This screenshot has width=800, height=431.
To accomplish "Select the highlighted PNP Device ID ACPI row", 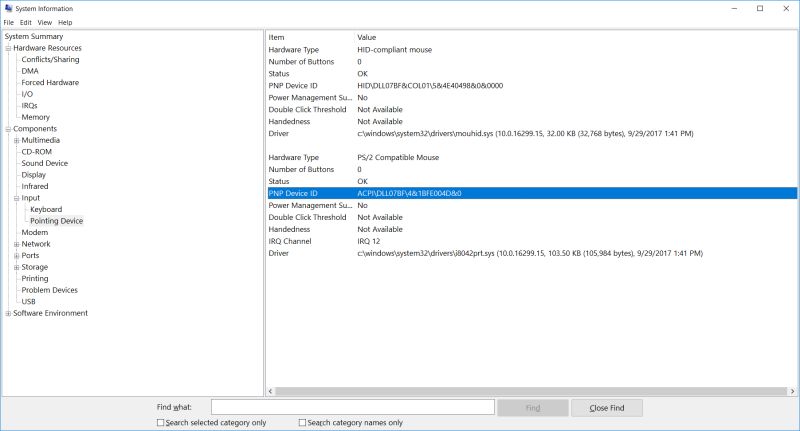I will coord(532,193).
